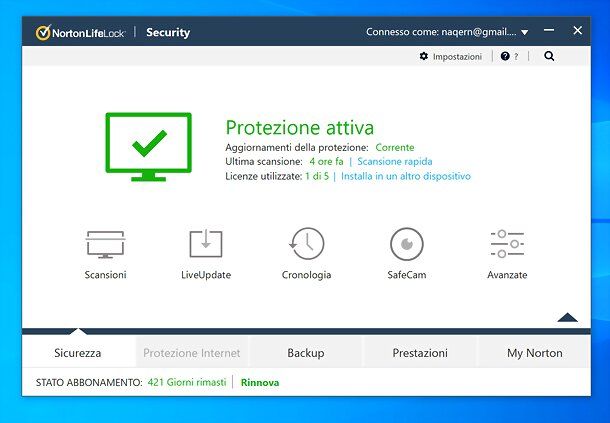Minimize the Norton Security window

click(x=549, y=30)
